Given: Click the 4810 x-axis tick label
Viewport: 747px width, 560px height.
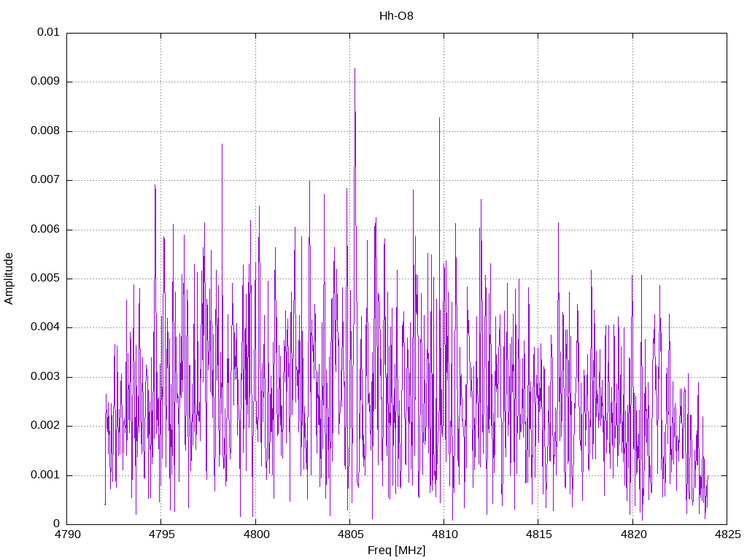Looking at the screenshot, I should point(444,534).
